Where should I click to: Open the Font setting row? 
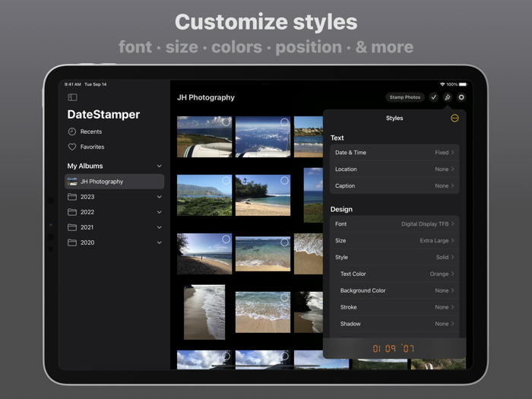click(x=394, y=224)
